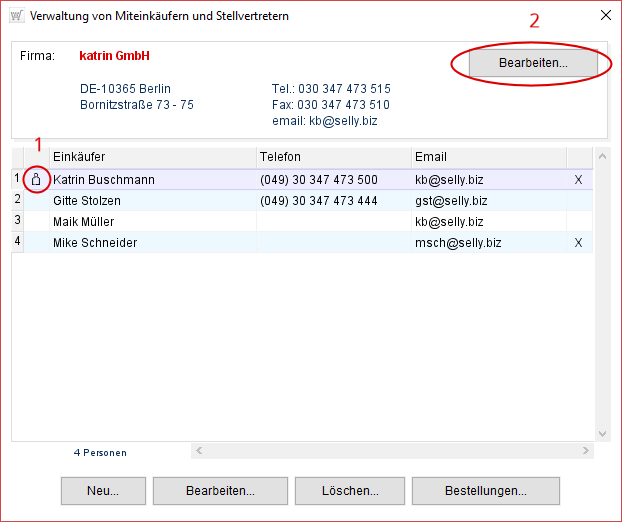The width and height of the screenshot is (622, 522).
Task: Sort list by Telefon column header
Action: (333, 157)
